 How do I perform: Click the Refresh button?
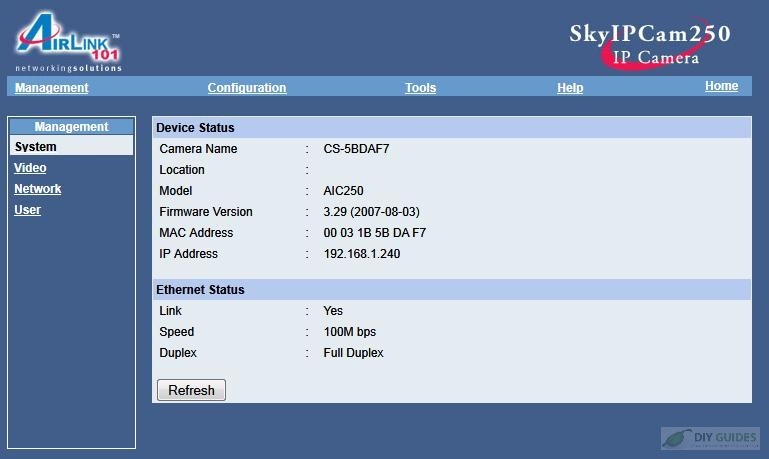point(191,390)
